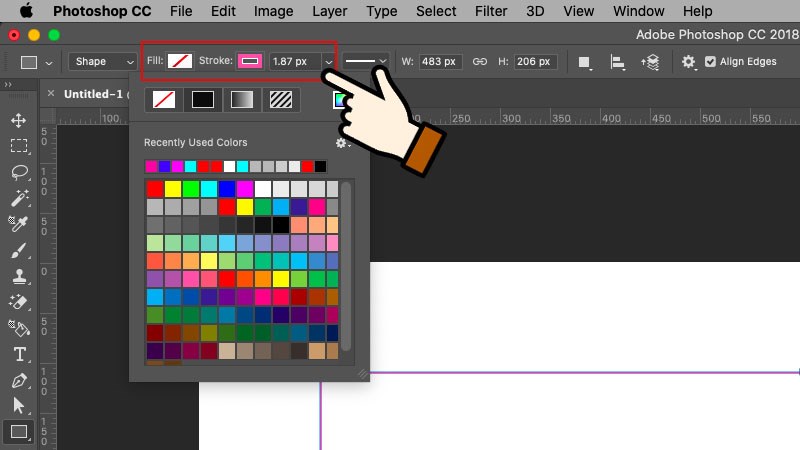This screenshot has height=450, width=800.
Task: Toggle link between width and height
Action: [479, 61]
